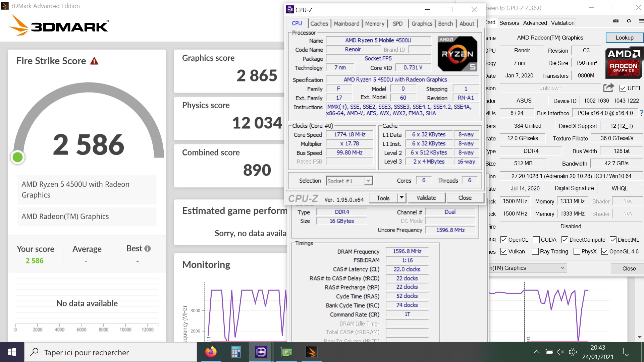Open the GPU-Z hamburger menu
The width and height of the screenshot is (644, 362).
coord(641,21)
